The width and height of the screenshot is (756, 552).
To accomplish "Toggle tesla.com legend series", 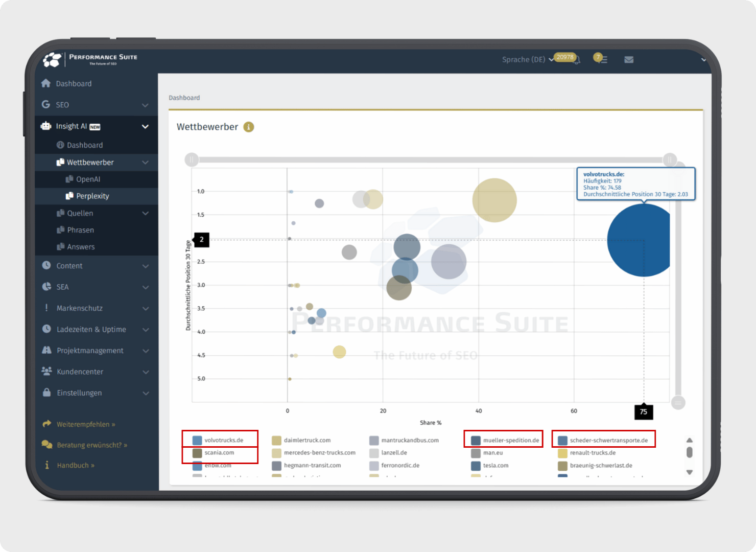I will point(490,466).
